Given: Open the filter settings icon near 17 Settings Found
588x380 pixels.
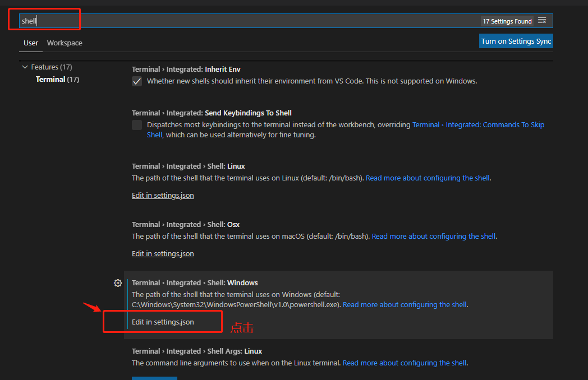Looking at the screenshot, I should tap(541, 20).
